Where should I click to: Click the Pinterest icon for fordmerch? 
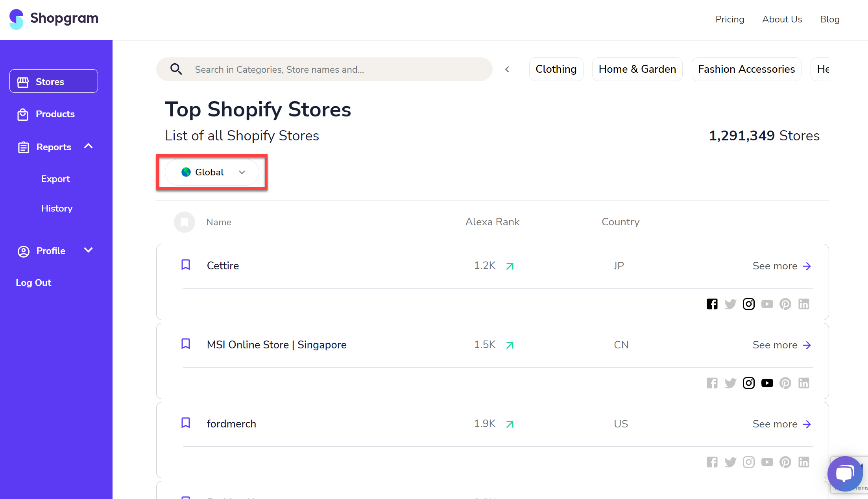[x=785, y=462]
